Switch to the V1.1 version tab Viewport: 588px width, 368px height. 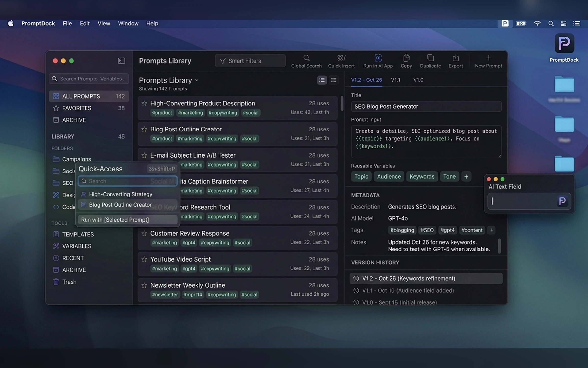(395, 80)
